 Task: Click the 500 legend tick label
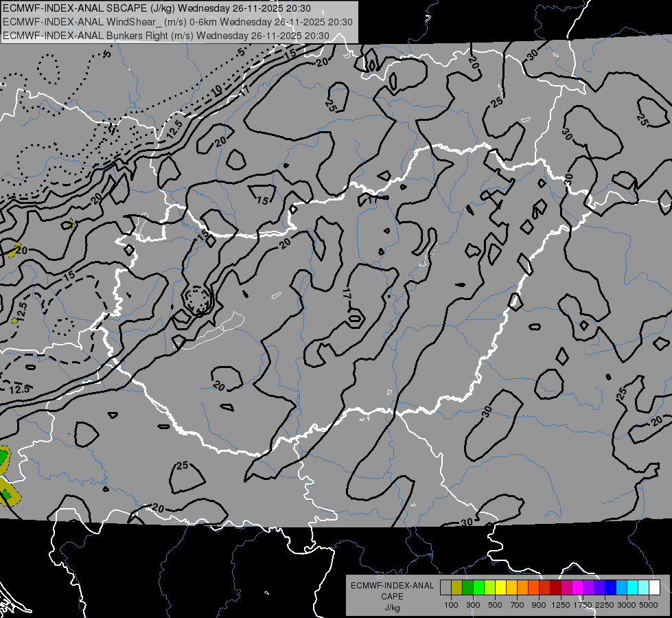495,605
